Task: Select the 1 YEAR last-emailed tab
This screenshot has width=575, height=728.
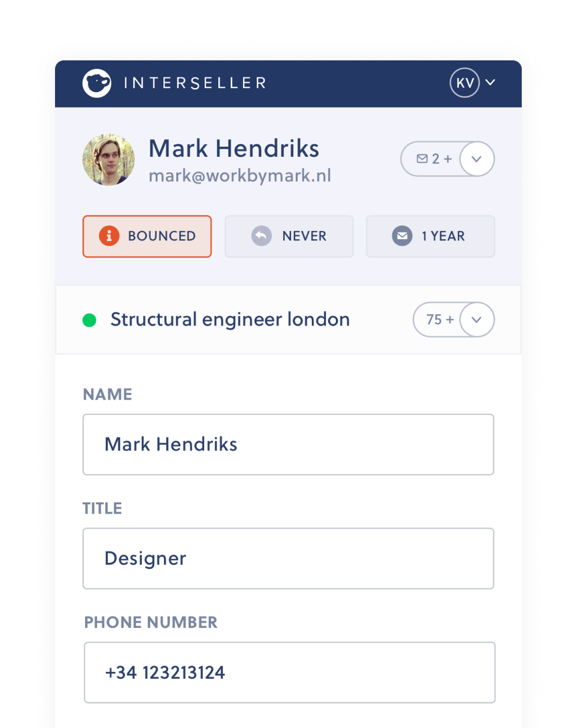Action: pyautogui.click(x=430, y=236)
